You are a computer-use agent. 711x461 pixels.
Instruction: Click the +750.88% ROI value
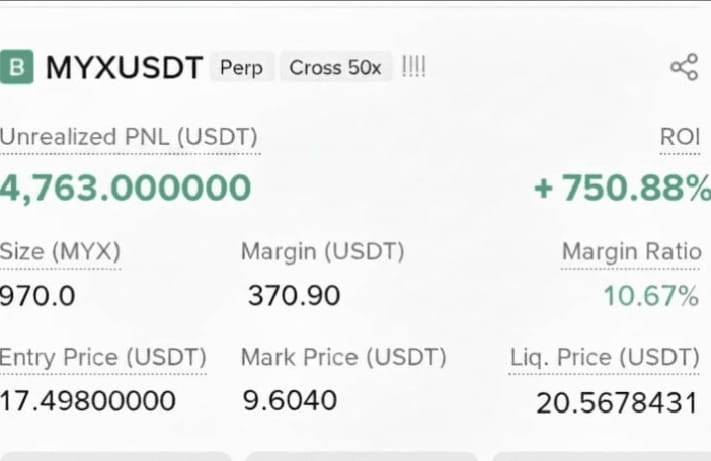click(622, 188)
